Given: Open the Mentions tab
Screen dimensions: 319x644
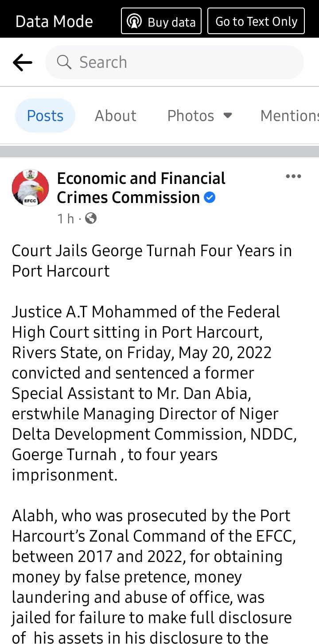Looking at the screenshot, I should tap(290, 116).
